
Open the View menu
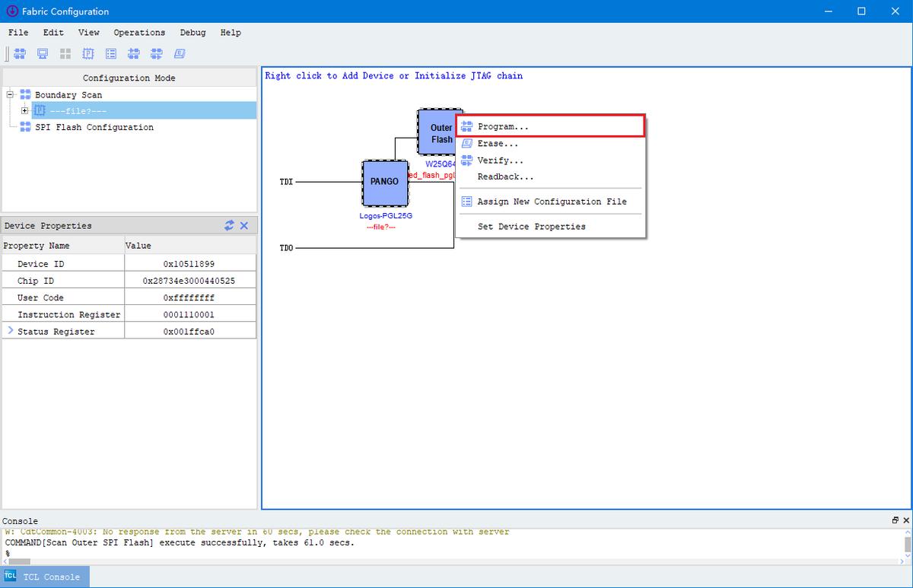89,33
